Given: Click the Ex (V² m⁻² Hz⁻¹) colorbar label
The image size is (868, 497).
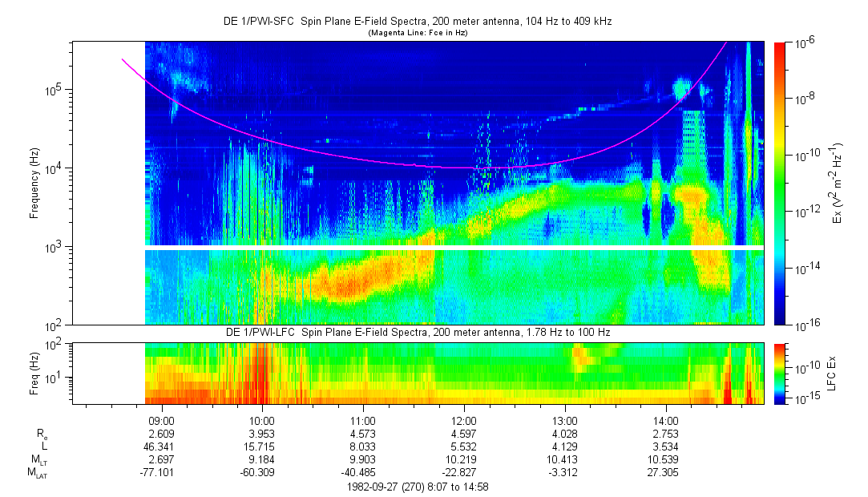Looking at the screenshot, I should (838, 184).
